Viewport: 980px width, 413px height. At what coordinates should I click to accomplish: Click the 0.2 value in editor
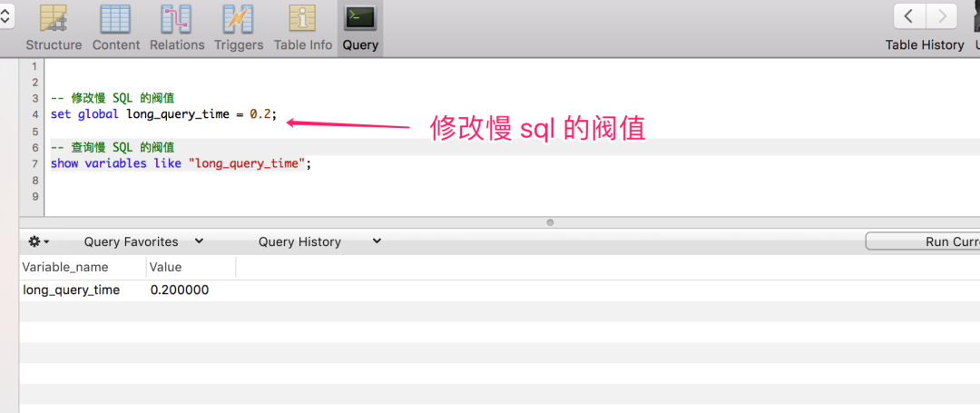click(x=260, y=114)
